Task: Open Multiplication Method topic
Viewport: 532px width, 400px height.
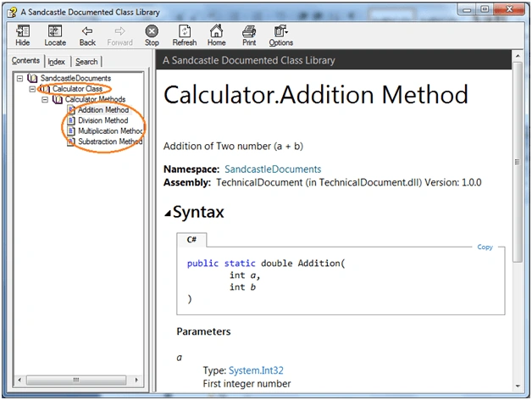Action: point(110,131)
